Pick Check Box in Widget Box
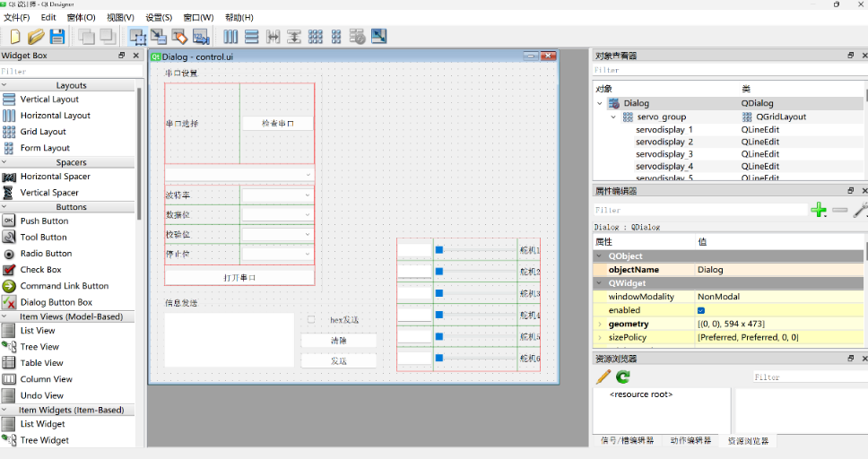Image resolution: width=868 pixels, height=459 pixels. point(40,270)
